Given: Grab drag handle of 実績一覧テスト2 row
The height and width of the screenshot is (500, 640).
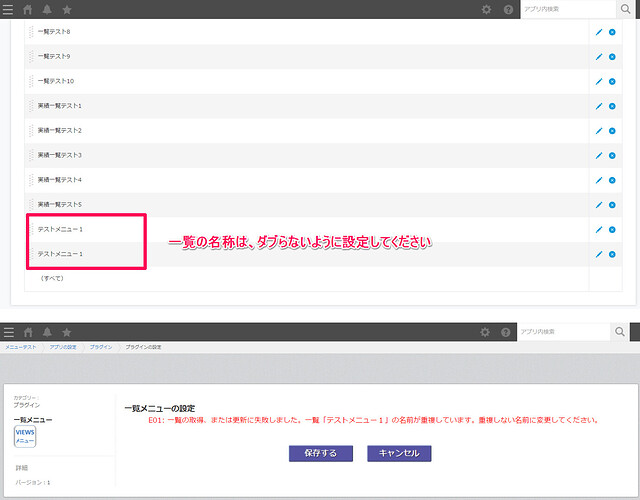Looking at the screenshot, I should [31, 131].
